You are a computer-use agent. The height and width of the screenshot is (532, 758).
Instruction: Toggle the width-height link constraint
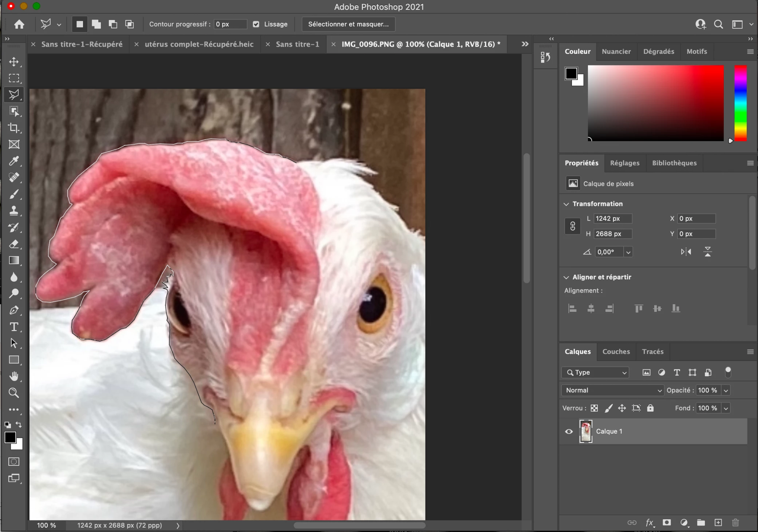[572, 226]
